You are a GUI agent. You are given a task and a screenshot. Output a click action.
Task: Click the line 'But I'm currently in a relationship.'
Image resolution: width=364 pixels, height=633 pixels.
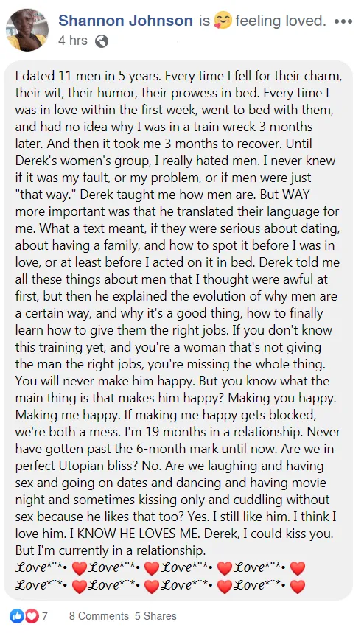tap(111, 550)
